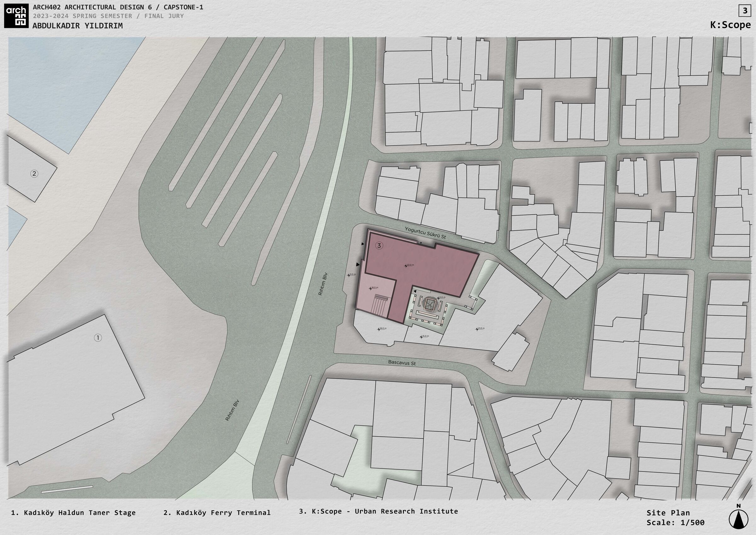Click the 18.0 m mark on the pink wing
The height and width of the screenshot is (535, 756).
pyautogui.click(x=374, y=288)
